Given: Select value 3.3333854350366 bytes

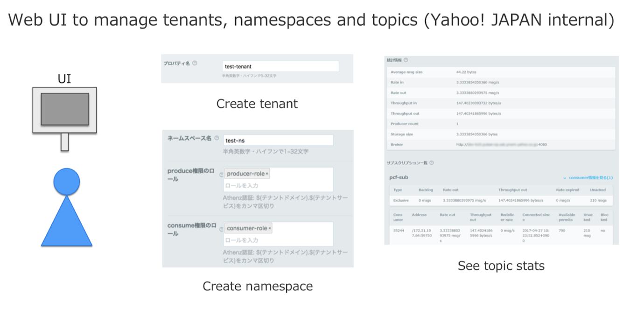Looking at the screenshot, I should pos(477,134).
